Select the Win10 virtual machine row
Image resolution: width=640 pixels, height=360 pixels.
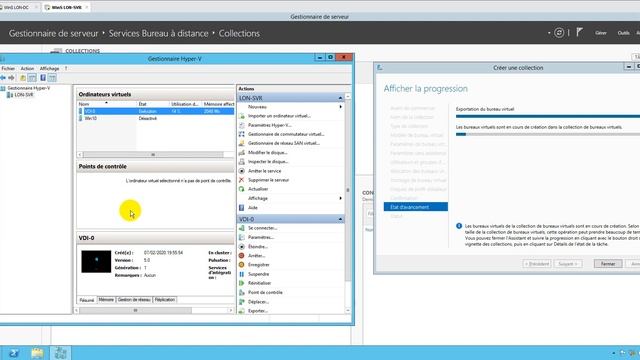pos(156,118)
